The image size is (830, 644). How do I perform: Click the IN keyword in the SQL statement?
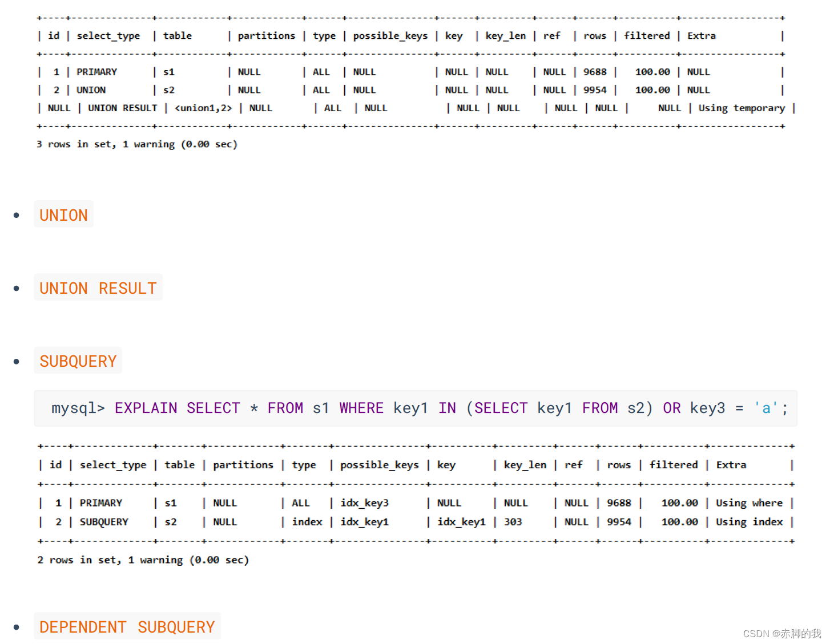[447, 408]
